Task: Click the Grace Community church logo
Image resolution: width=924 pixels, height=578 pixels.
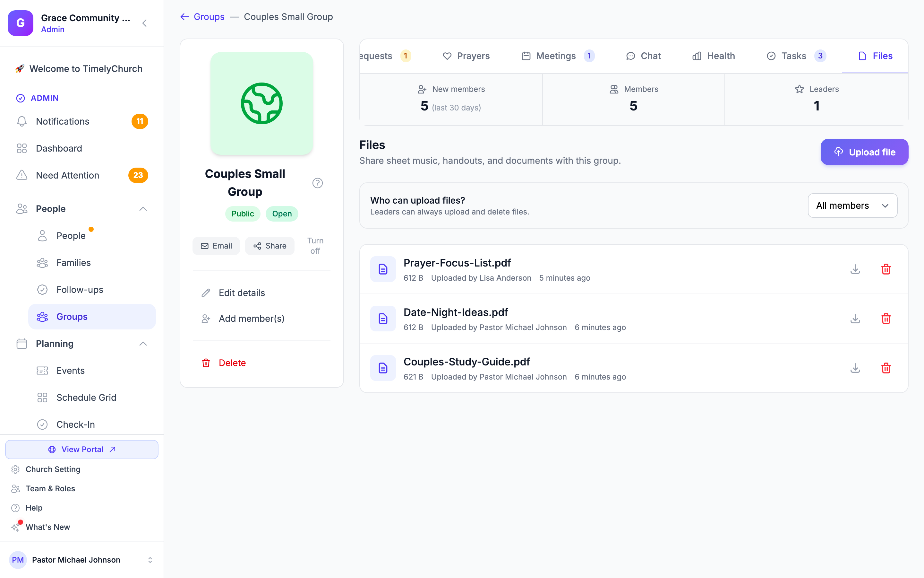Action: click(x=21, y=23)
